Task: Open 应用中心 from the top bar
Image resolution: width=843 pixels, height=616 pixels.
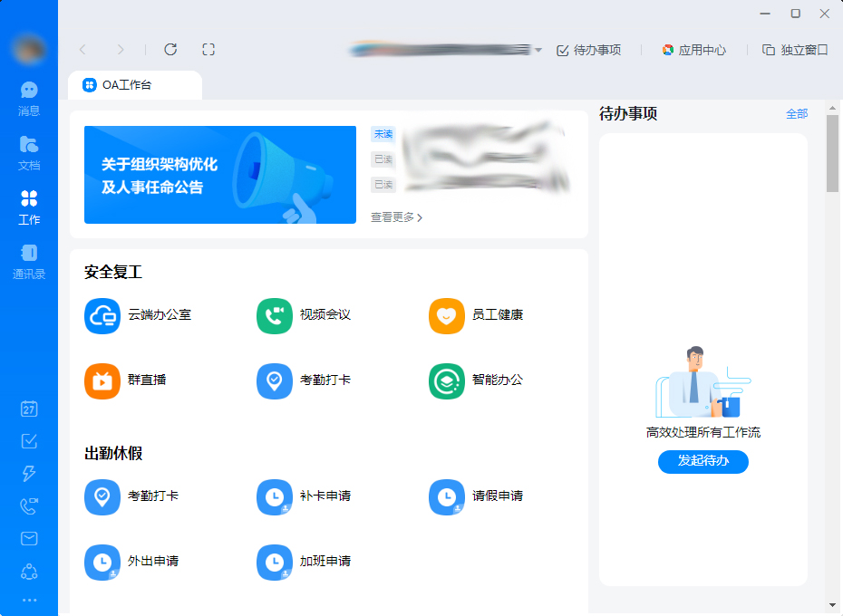Action: 694,50
